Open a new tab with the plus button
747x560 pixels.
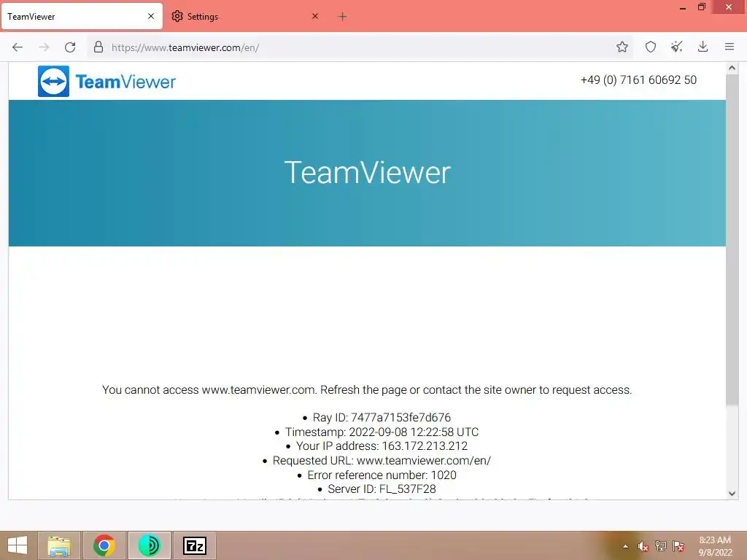342,17
